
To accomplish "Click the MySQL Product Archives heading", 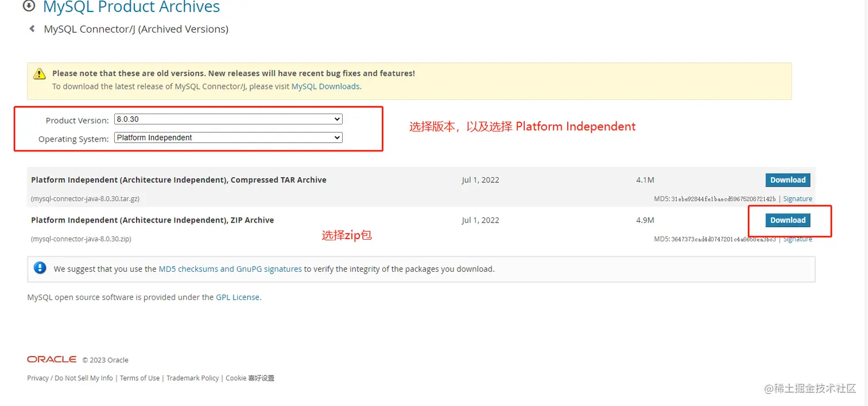I will pos(131,7).
